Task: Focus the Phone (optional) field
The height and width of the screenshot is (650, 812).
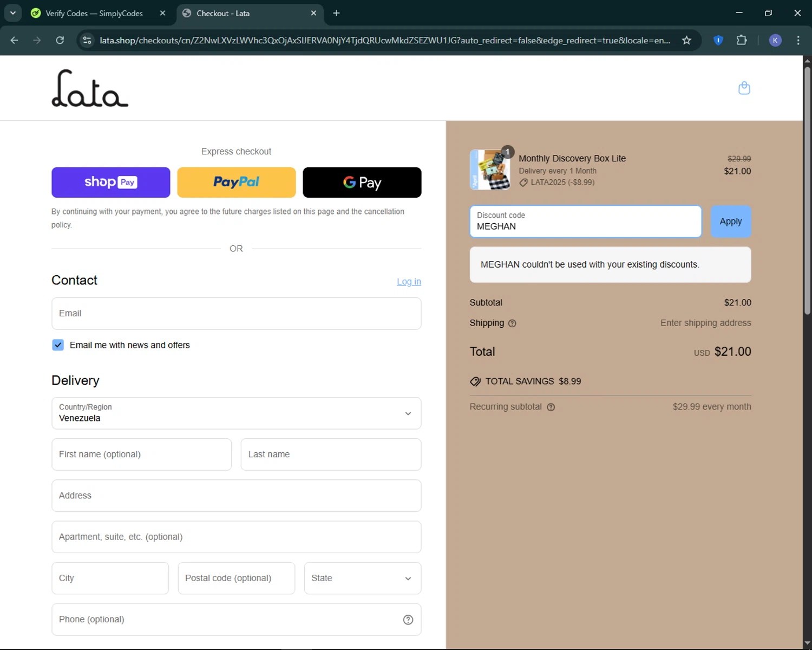Action: pos(237,620)
